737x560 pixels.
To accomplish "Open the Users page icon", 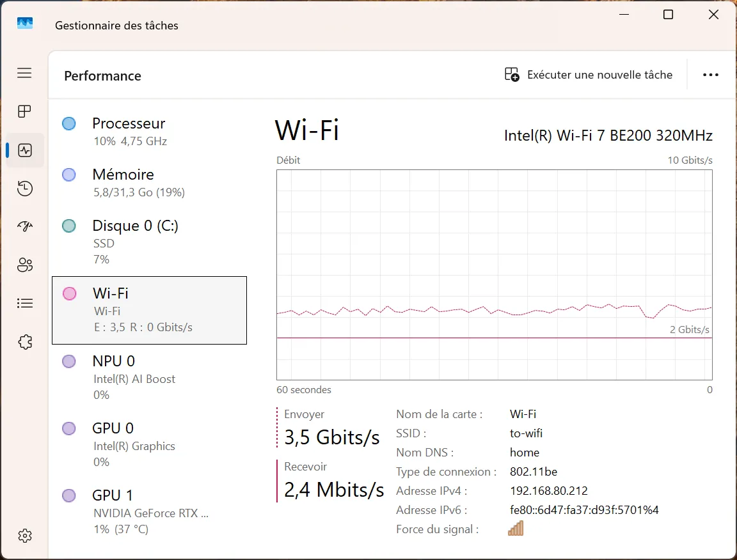I will (x=24, y=265).
